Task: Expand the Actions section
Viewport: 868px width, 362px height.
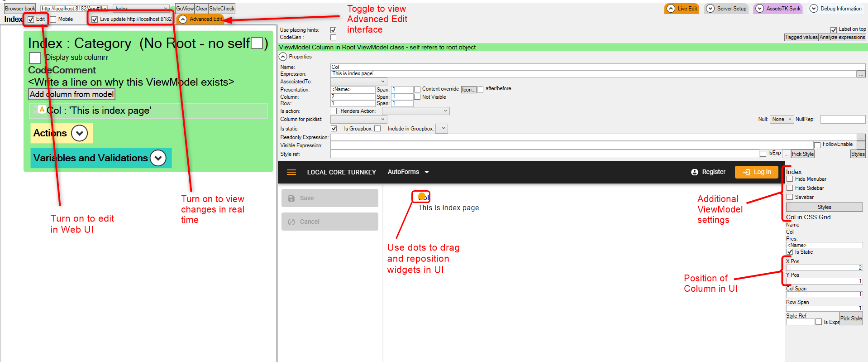Action: (x=80, y=133)
